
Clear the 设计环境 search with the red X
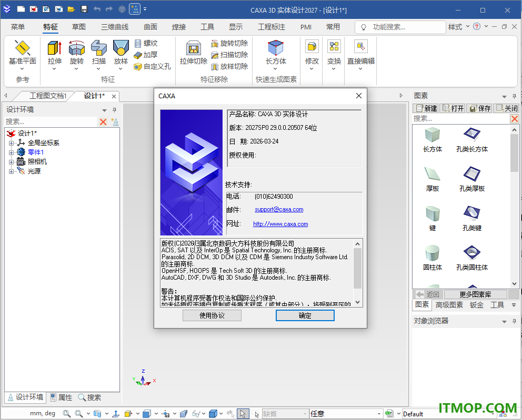[103, 122]
